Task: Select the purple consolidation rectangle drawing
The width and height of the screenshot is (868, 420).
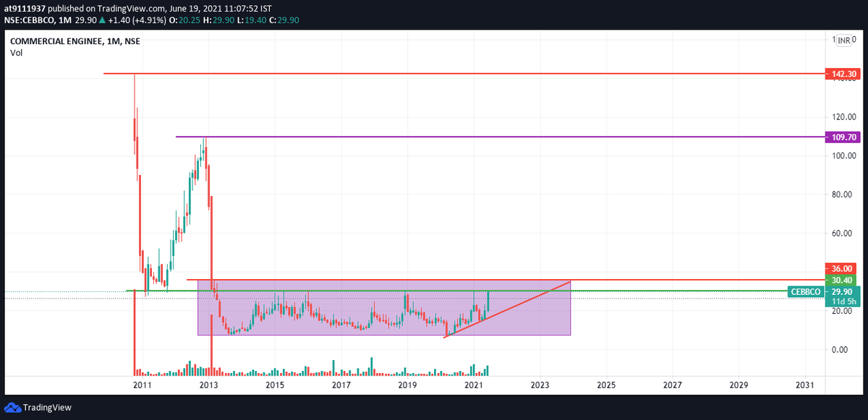Action: [x=384, y=307]
